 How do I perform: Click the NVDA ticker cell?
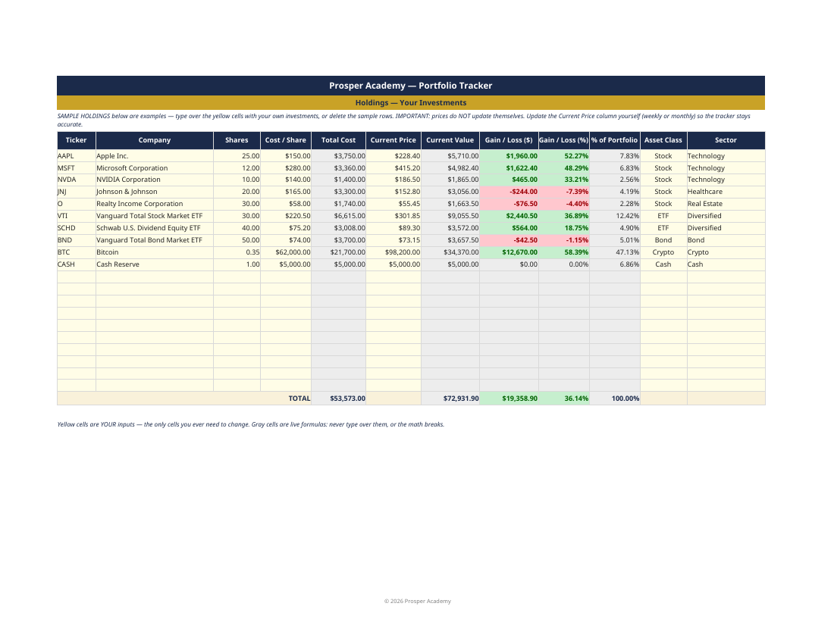[x=76, y=180]
